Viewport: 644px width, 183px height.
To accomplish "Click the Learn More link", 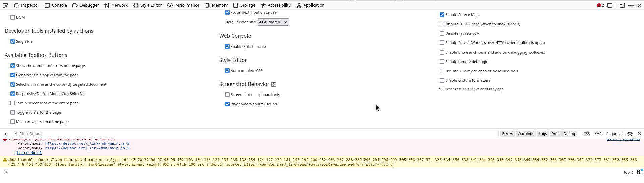I will coord(28,153).
